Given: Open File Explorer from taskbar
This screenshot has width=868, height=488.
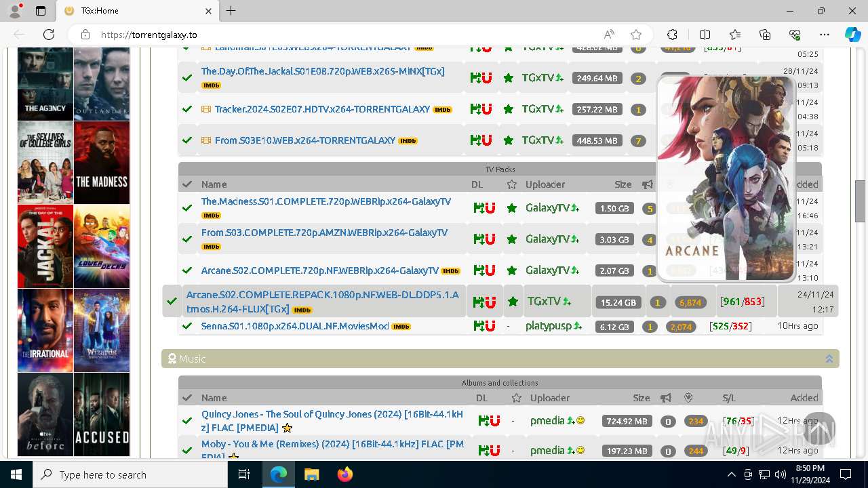Looking at the screenshot, I should tap(311, 474).
